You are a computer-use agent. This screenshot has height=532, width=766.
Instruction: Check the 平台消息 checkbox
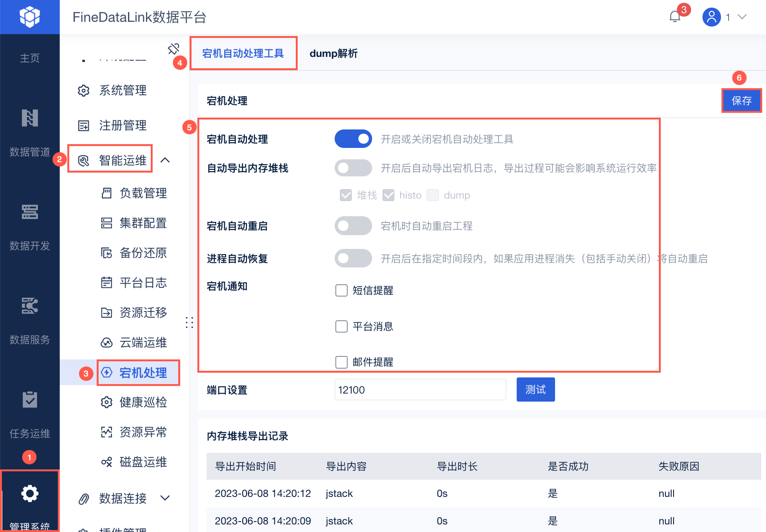[341, 326]
